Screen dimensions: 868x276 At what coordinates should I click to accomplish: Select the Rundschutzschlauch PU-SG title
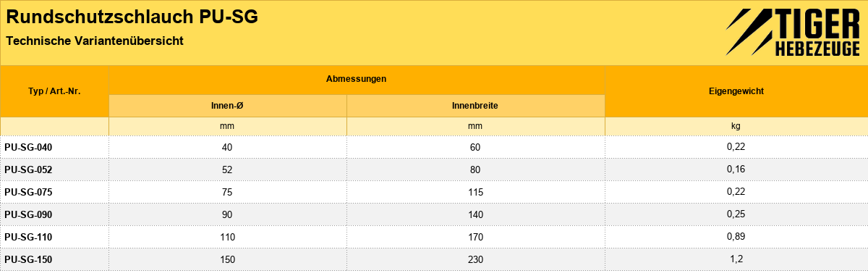[x=132, y=17]
